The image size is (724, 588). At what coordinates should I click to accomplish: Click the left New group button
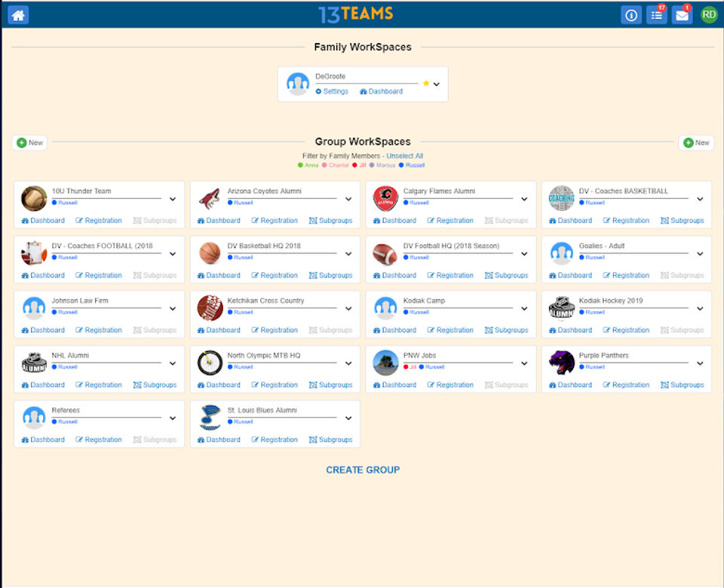(x=29, y=142)
